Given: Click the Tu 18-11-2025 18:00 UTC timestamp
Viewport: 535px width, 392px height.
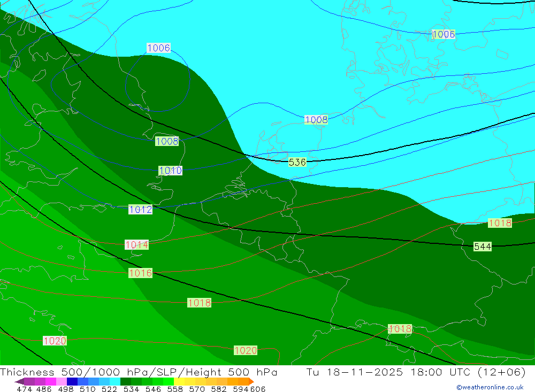Looking at the screenshot, I should [416, 372].
